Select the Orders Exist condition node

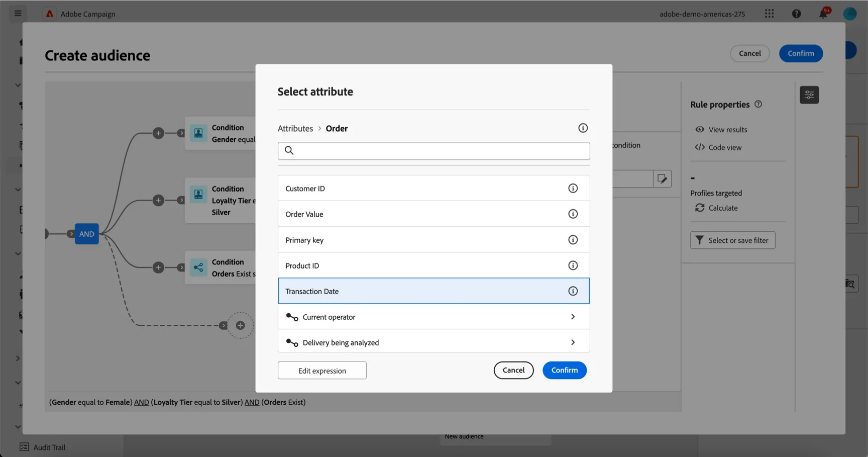[221, 267]
